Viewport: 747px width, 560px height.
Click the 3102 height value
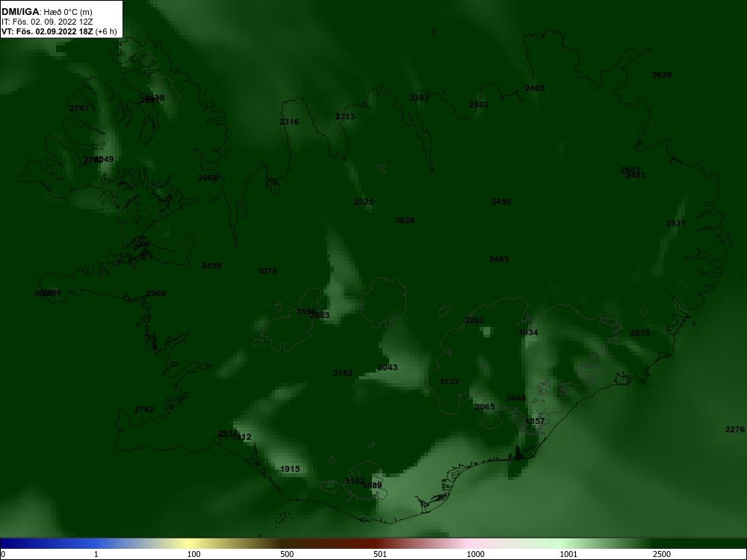point(354,482)
